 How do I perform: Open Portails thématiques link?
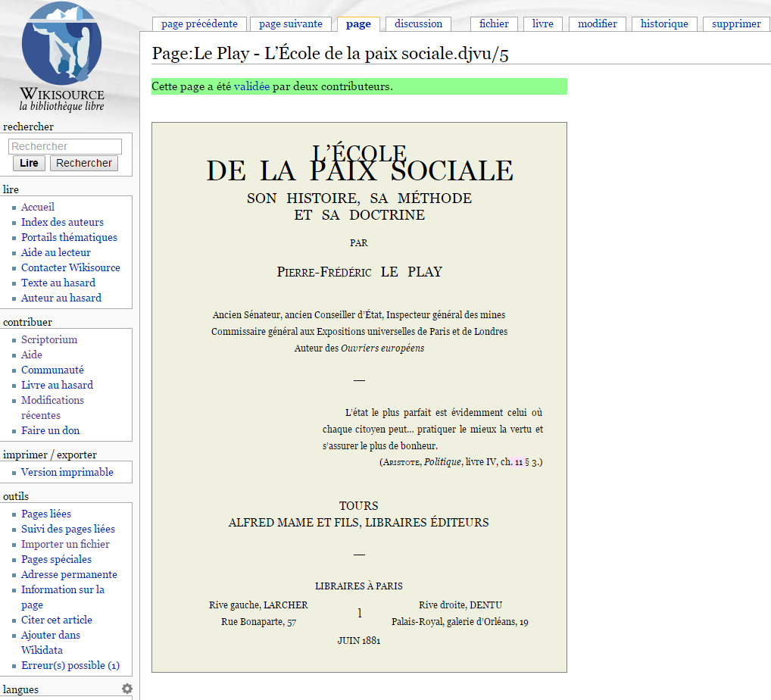70,238
